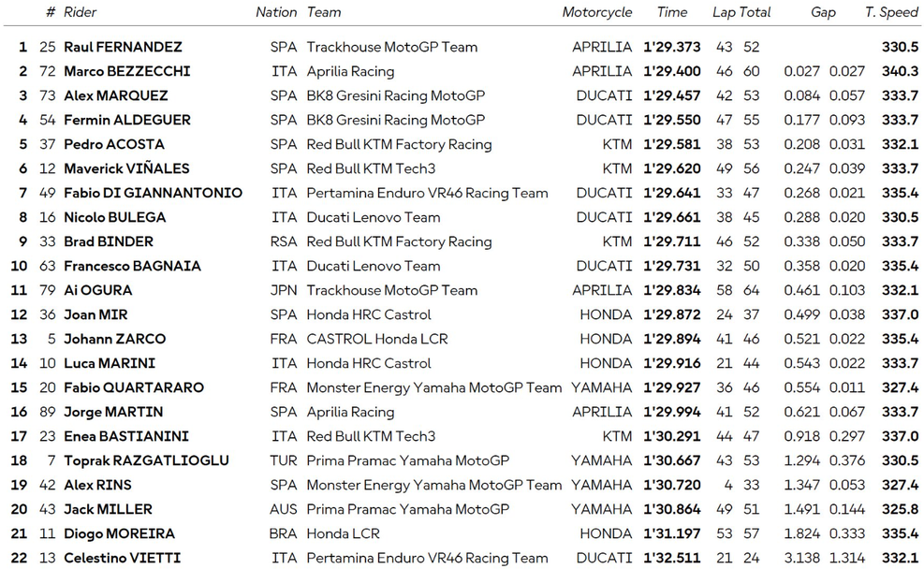Click the fastest time 1'29.373
924x569 pixels.
click(671, 47)
